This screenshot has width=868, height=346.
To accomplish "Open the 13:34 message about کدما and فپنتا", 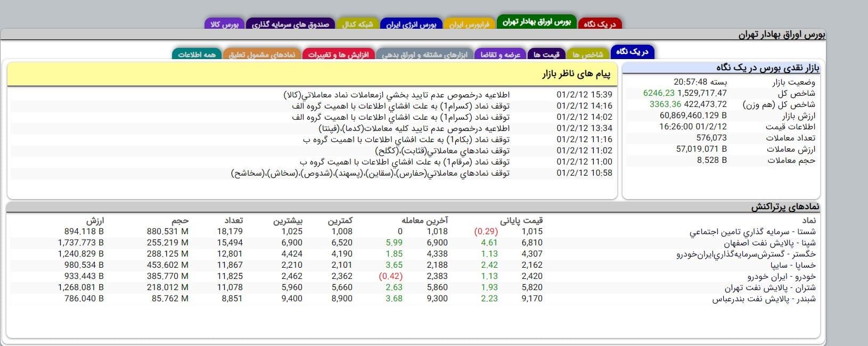I will click(x=414, y=128).
